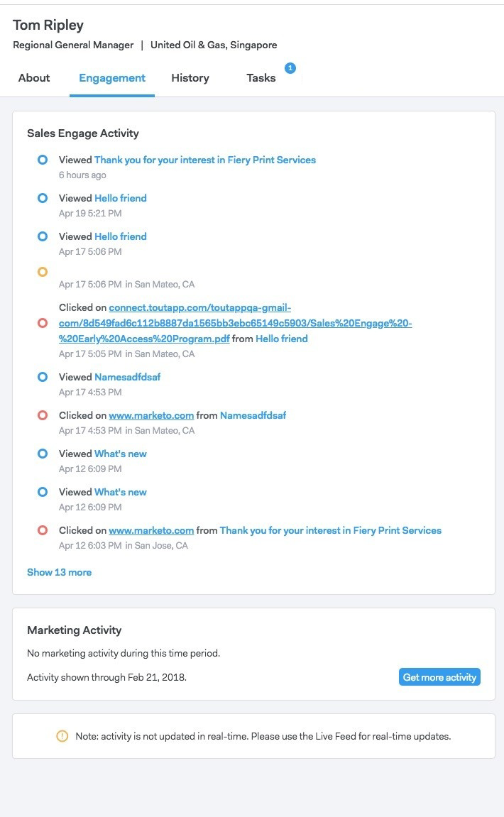Open www.marketo.com link from Namesadfdsaf entry
The height and width of the screenshot is (817, 504).
coord(151,415)
